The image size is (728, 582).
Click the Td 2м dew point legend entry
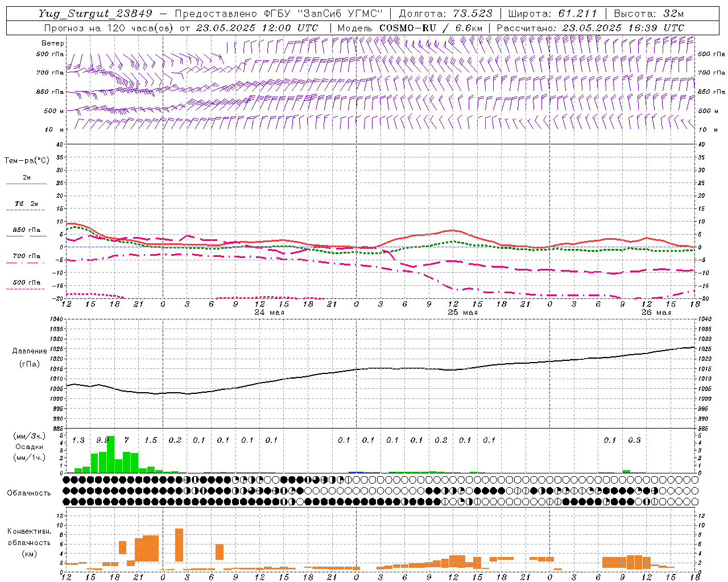point(27,203)
